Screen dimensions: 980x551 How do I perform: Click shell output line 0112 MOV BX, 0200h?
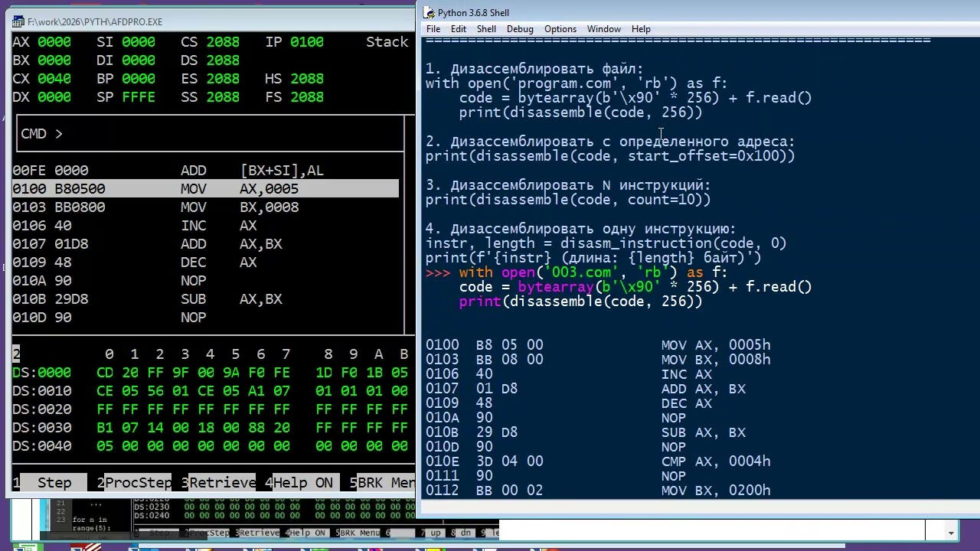coord(598,491)
